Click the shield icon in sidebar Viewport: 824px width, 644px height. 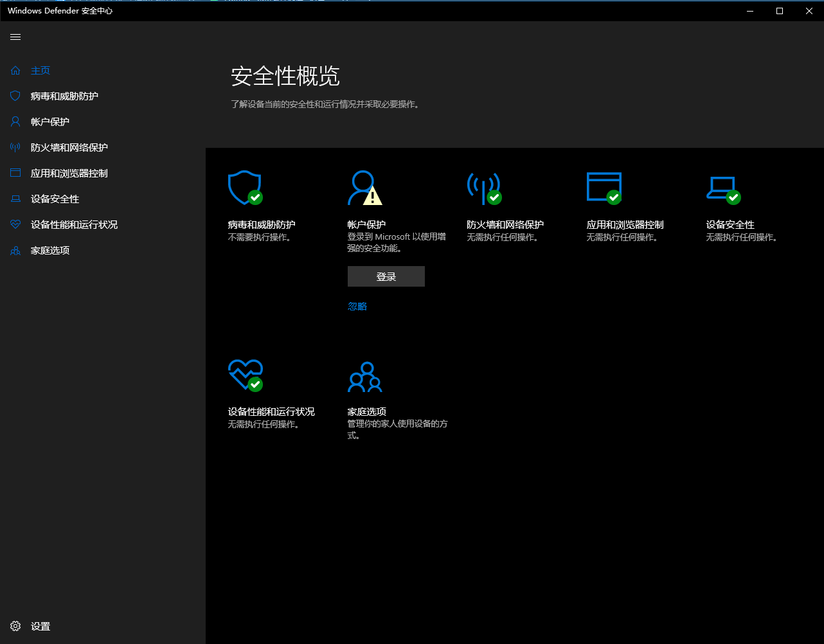click(x=15, y=96)
